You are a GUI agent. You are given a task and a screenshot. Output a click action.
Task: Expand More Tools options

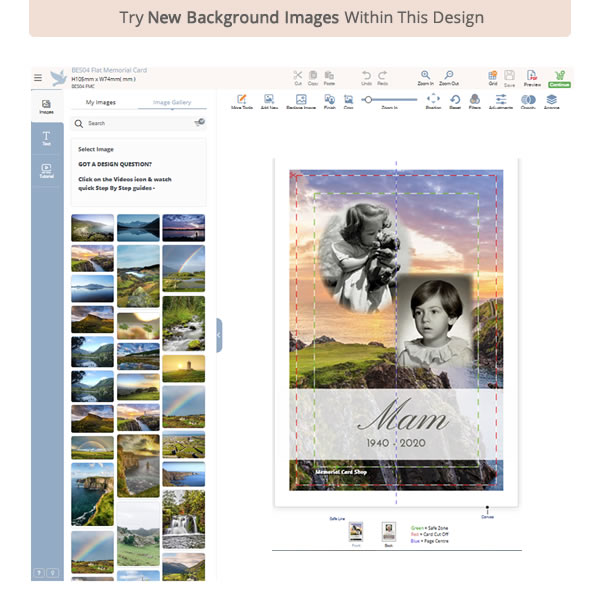point(241,101)
